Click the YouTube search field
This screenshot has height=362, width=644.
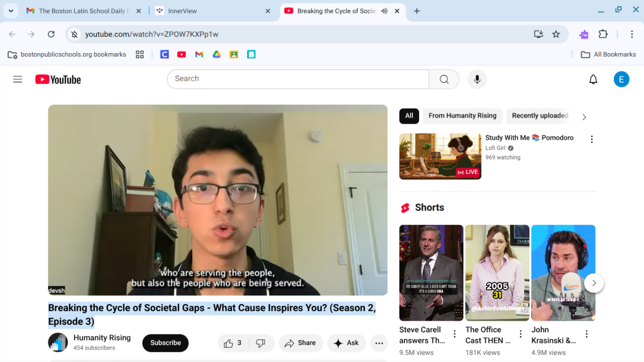coord(298,79)
